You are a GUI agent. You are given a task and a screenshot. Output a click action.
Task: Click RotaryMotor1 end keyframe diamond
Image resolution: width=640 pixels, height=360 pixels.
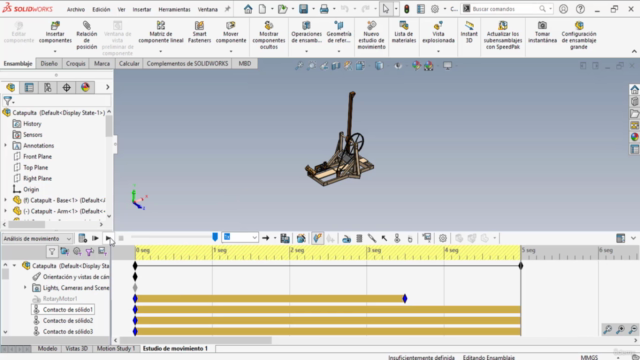coord(404,298)
